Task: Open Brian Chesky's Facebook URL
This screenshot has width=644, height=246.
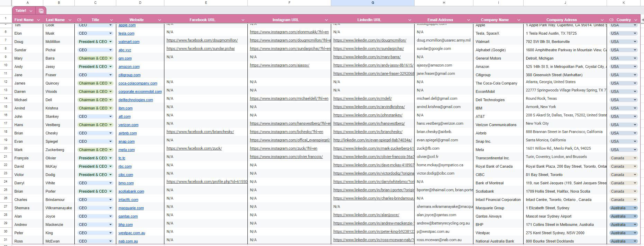Action: point(200,132)
